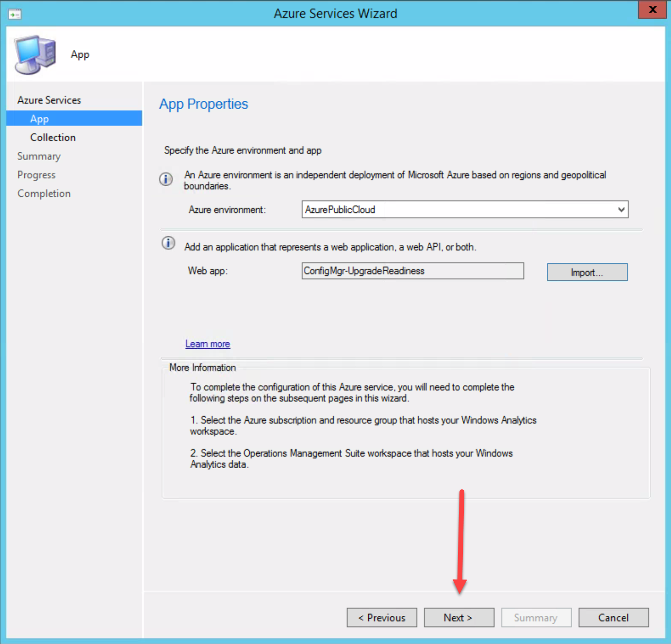
Task: Go back using the Previous button
Action: tap(381, 617)
